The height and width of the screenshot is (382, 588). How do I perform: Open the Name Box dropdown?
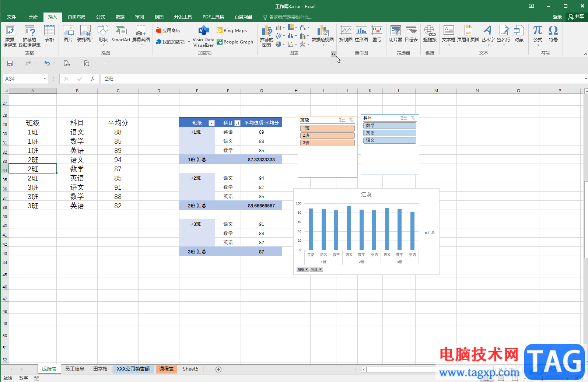point(45,78)
